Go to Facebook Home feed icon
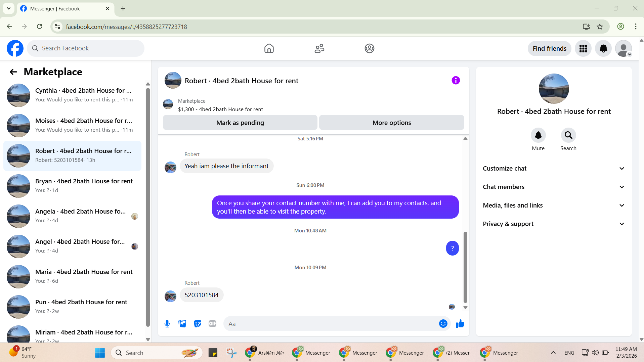The image size is (644, 362). (x=269, y=48)
